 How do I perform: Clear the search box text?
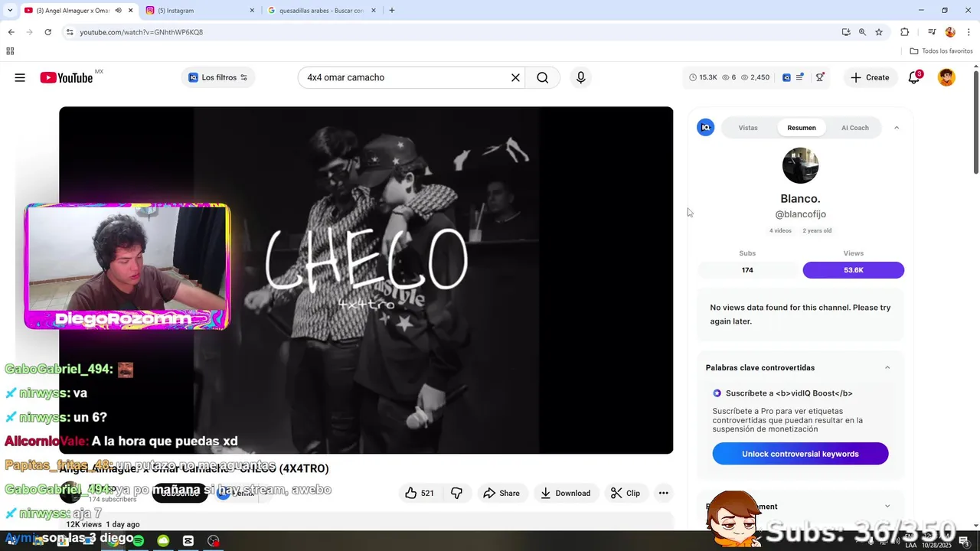515,77
